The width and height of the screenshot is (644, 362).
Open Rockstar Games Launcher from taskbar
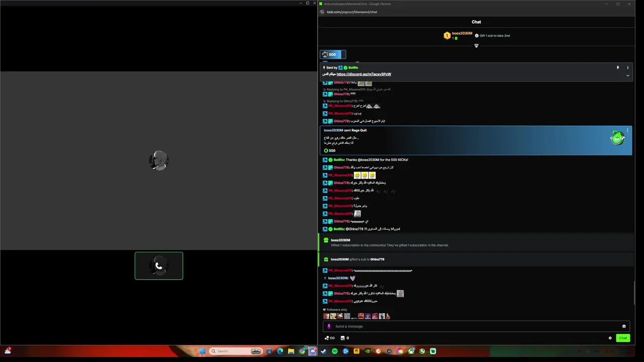point(356,351)
